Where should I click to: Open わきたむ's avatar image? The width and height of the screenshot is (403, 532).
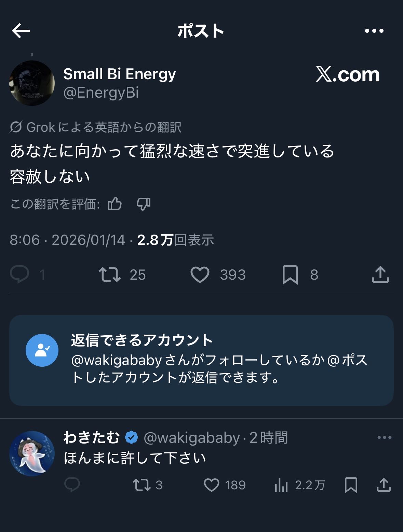pos(32,453)
